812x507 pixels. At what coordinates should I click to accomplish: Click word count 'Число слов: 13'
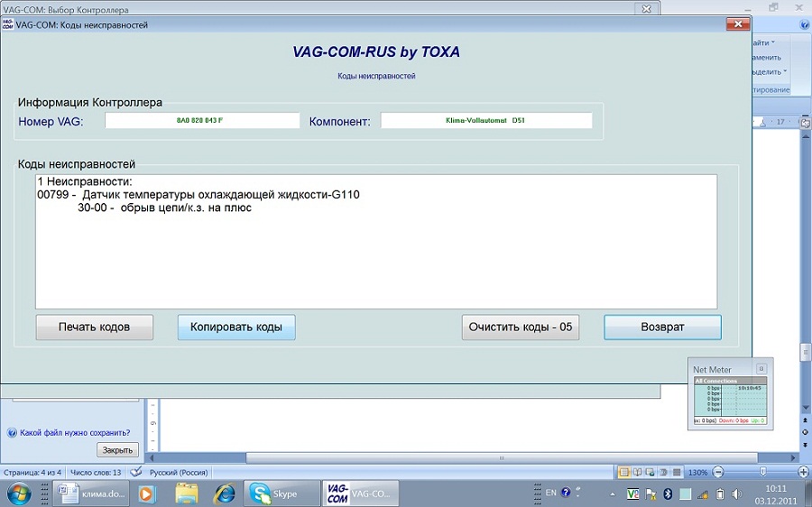pos(96,473)
